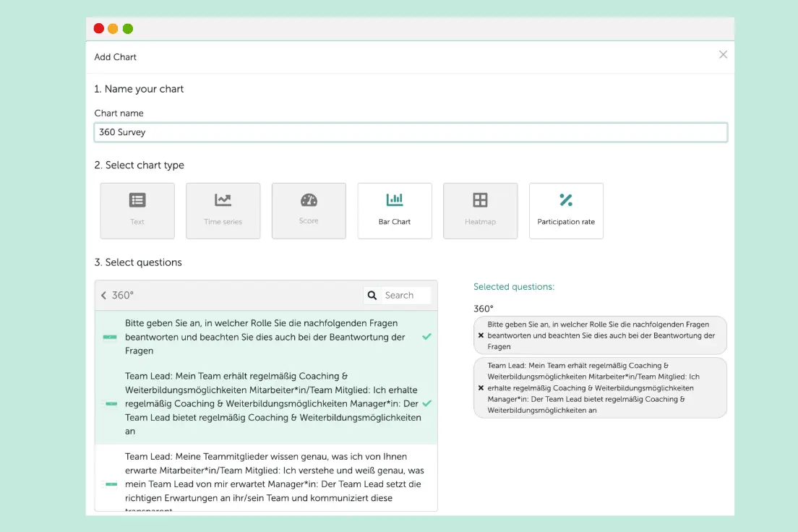The image size is (798, 532).
Task: Click the '1. Name your chart' heading
Action: click(x=139, y=89)
